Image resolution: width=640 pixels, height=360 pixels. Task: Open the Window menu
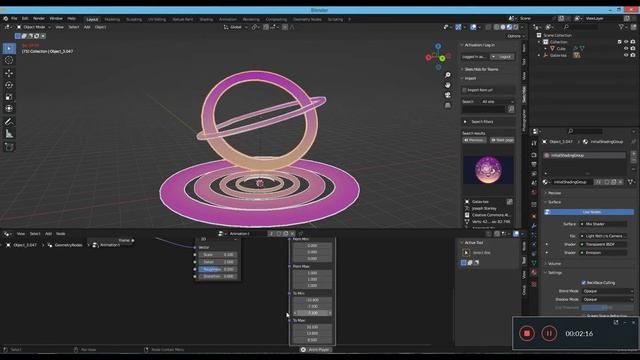[56, 18]
